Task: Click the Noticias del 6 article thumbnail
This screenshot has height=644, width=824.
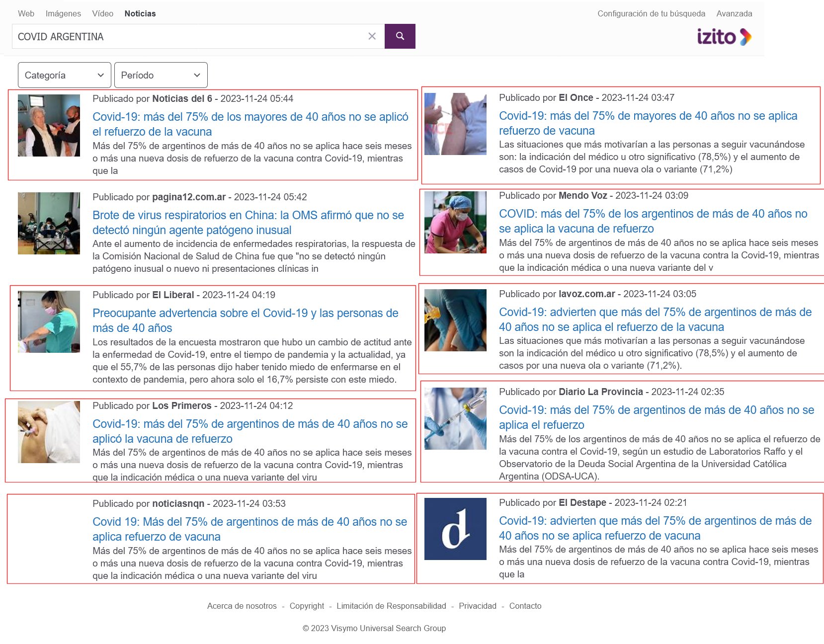Action: click(x=49, y=125)
